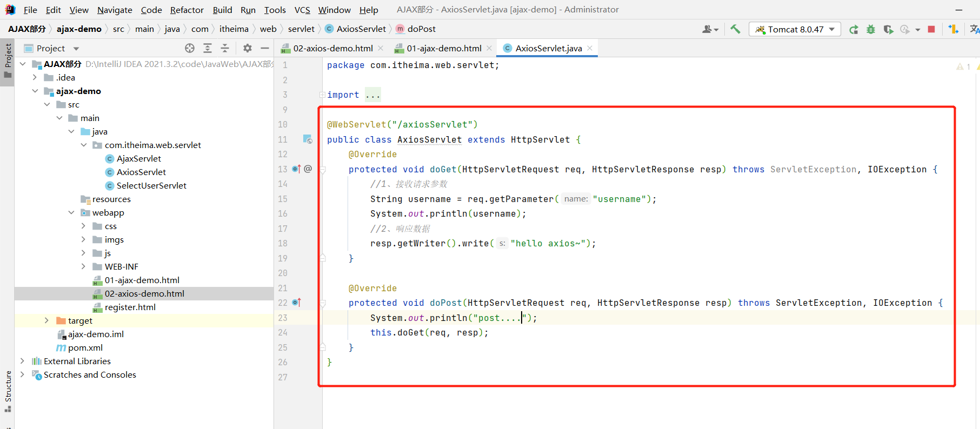This screenshot has width=980, height=429.
Task: Open the Project view mode dropdown
Action: [76, 49]
